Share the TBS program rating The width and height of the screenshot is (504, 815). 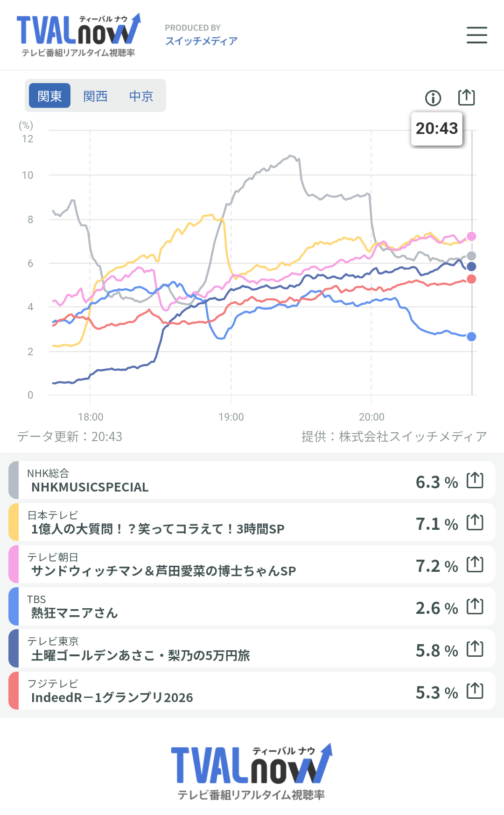(x=475, y=606)
